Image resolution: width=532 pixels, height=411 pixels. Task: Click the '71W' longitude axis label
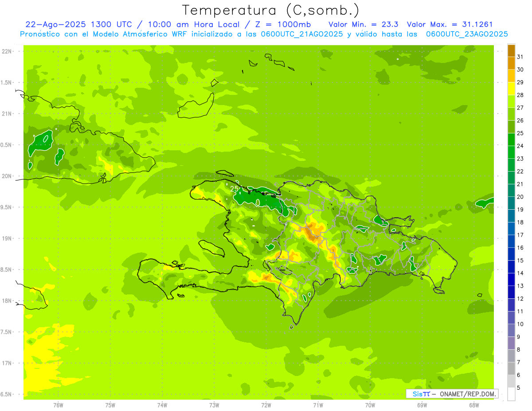click(x=318, y=405)
